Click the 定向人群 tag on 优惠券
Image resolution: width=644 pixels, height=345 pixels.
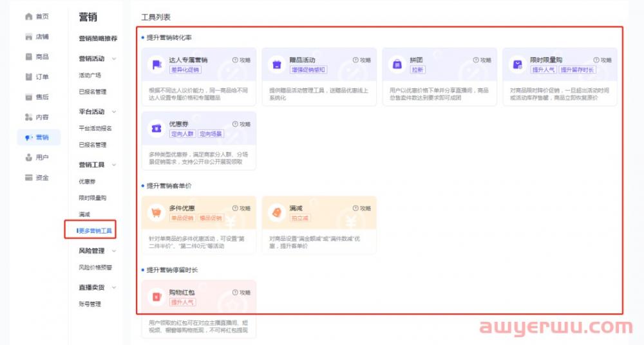(x=182, y=134)
